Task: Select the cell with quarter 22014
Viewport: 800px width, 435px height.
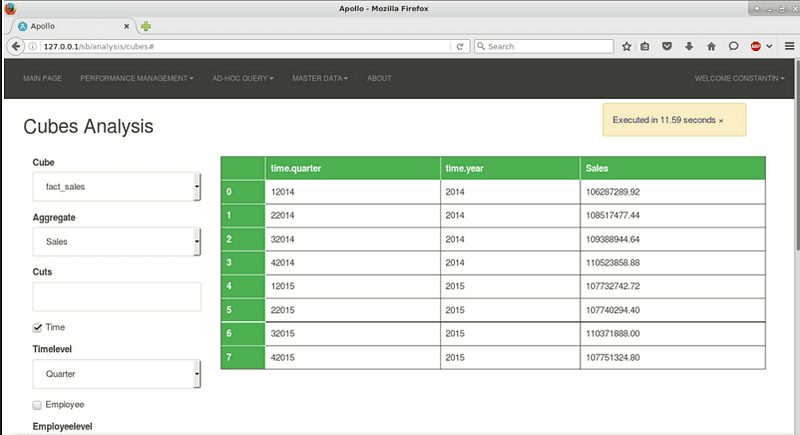Action: pyautogui.click(x=353, y=216)
